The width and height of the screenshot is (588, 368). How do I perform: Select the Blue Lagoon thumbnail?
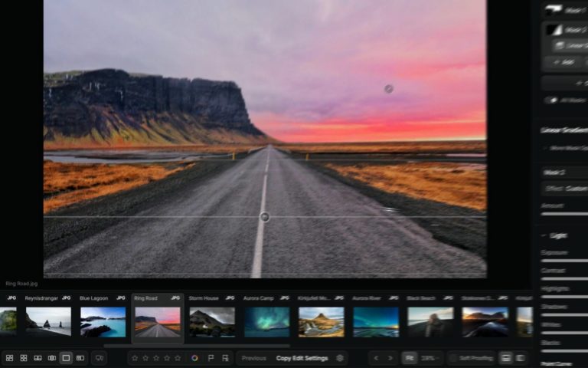click(x=103, y=322)
